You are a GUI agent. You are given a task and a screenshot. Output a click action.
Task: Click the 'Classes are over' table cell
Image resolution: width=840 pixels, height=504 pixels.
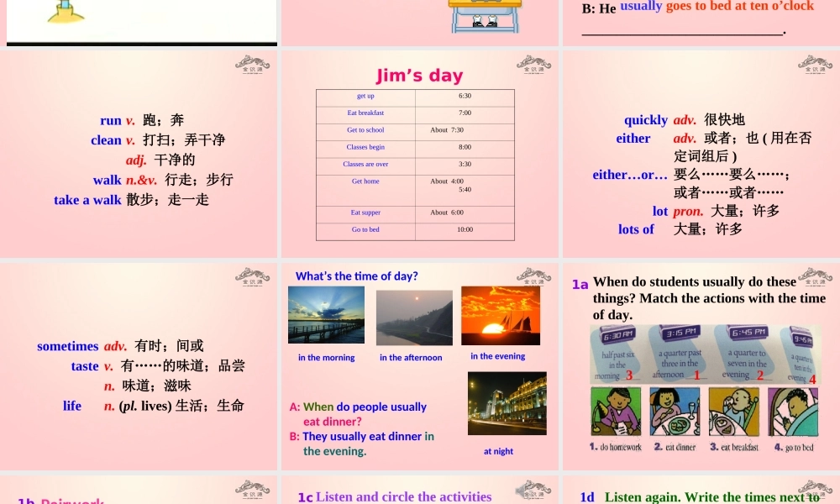coord(365,165)
